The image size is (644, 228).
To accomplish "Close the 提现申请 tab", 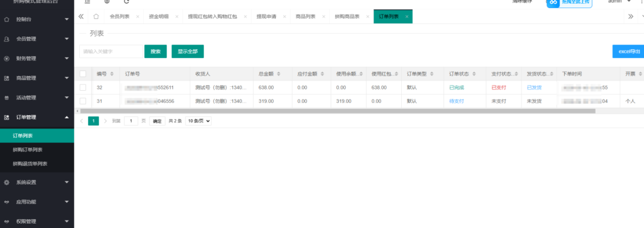I will (x=285, y=17).
